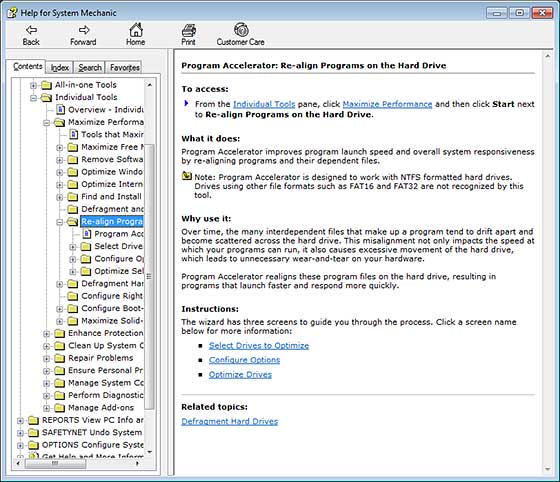Click the tree's scroll-left arrow
560x482 pixels.
(x=18, y=463)
